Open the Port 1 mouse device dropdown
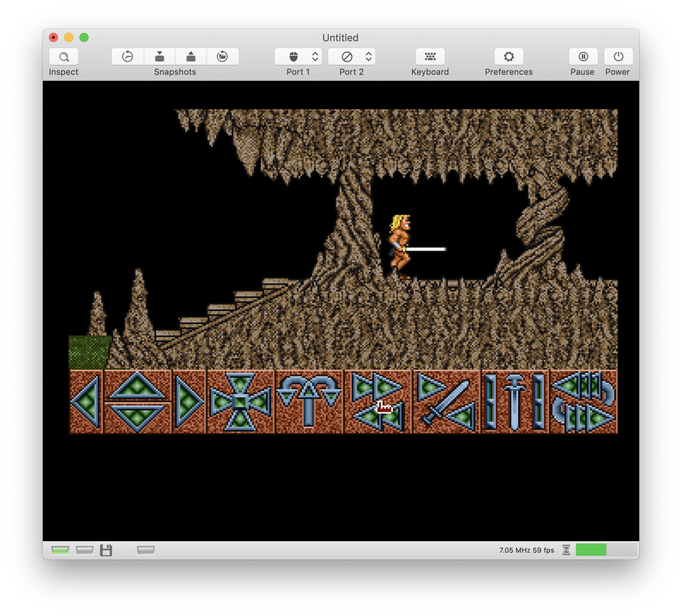Screen dimensions: 682x616 pyautogui.click(x=298, y=57)
